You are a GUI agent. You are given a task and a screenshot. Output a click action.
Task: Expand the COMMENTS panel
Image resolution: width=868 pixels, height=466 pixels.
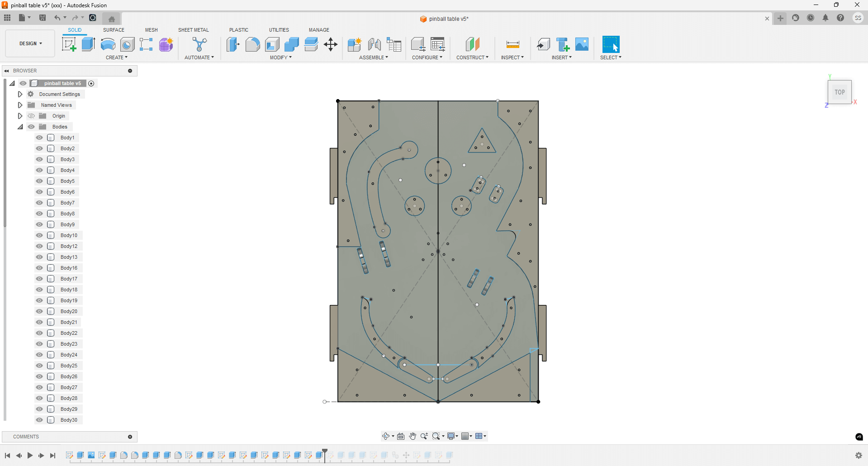point(130,437)
